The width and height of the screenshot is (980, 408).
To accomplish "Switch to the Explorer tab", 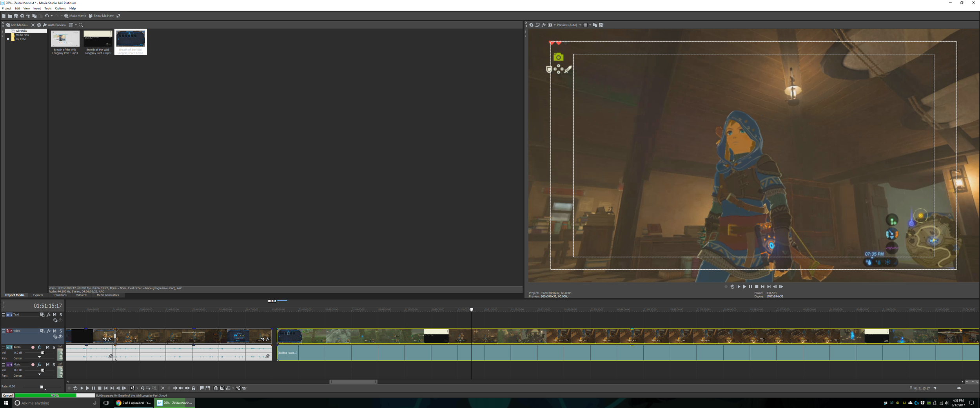I will point(38,295).
